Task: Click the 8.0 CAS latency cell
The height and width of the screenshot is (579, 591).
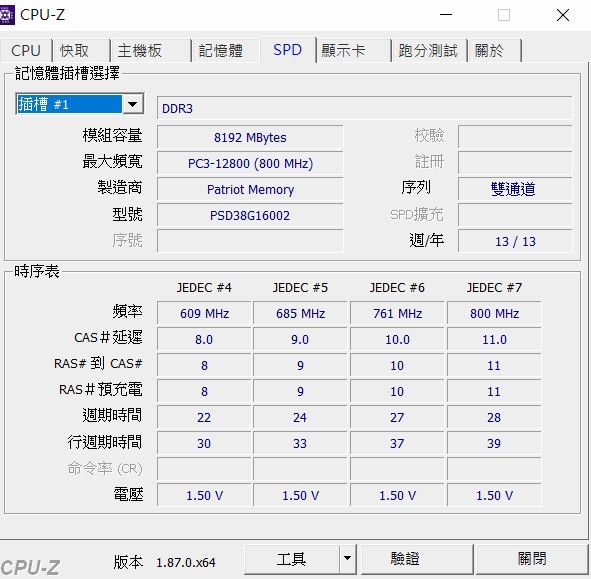Action: pyautogui.click(x=204, y=339)
